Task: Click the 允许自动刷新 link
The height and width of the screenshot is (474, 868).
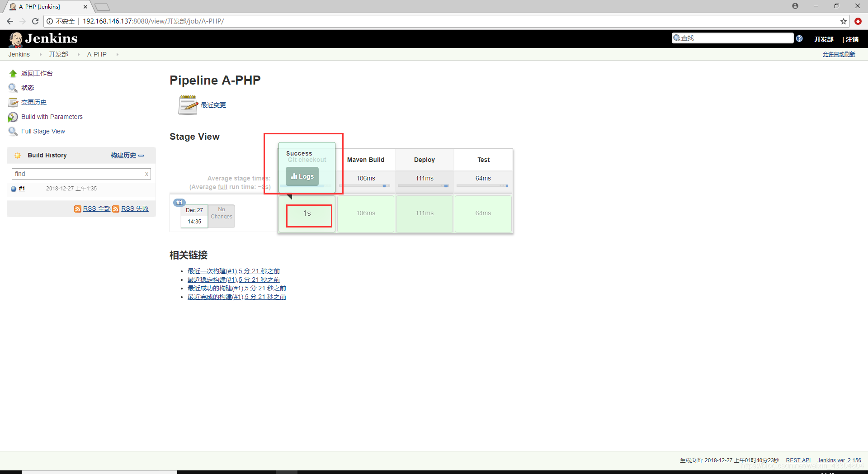Action: pos(839,54)
